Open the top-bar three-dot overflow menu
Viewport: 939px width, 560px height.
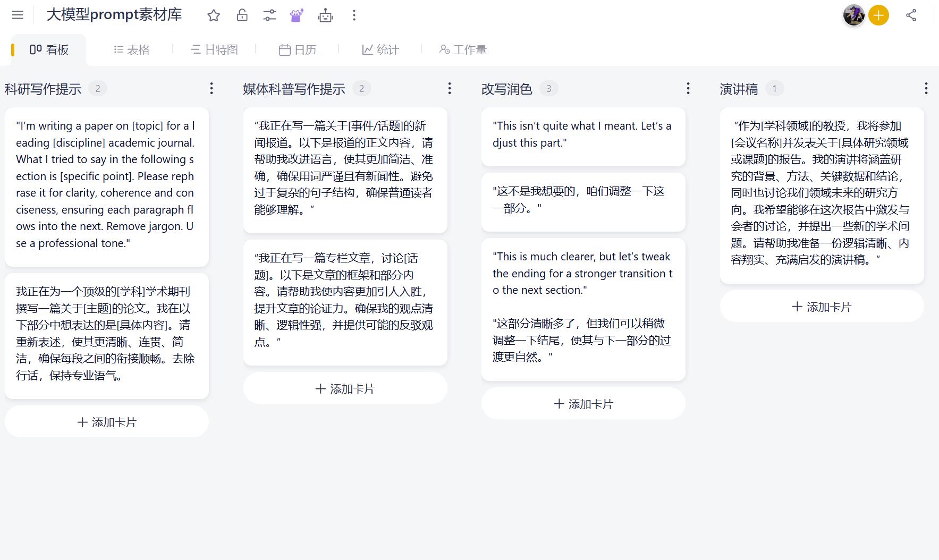click(353, 15)
